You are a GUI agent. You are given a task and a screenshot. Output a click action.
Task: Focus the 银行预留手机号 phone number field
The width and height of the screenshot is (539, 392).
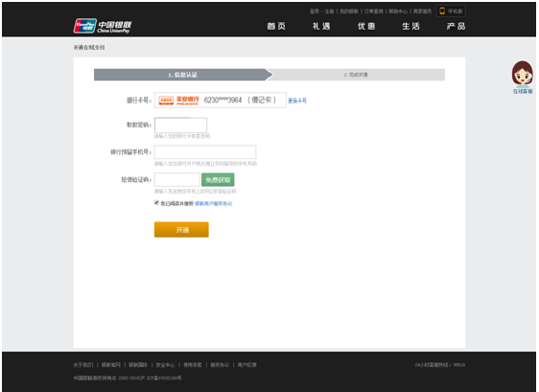click(205, 152)
